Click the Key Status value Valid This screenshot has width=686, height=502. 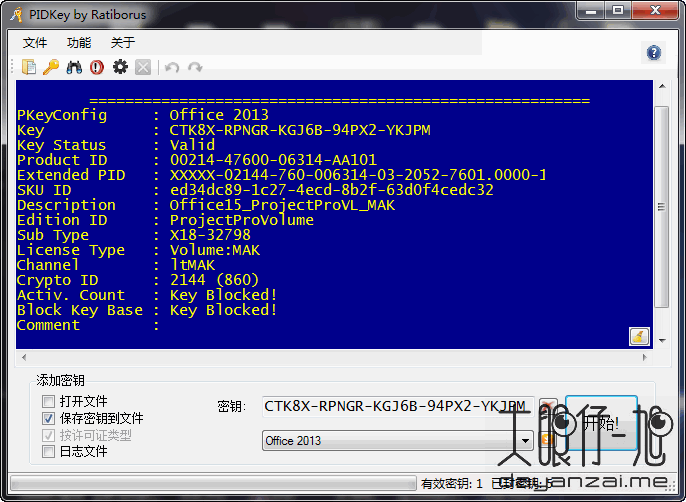(192, 145)
